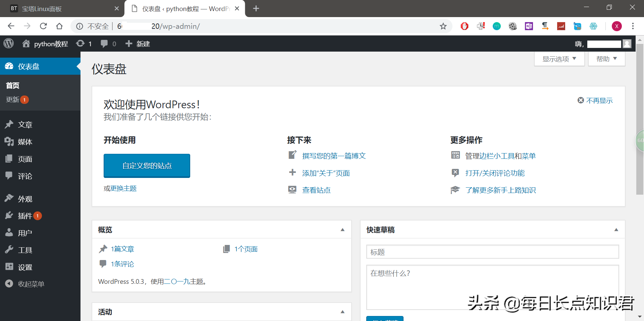This screenshot has width=644, height=321.
Task: Click the WordPress logo in admin bar
Action: [8, 44]
